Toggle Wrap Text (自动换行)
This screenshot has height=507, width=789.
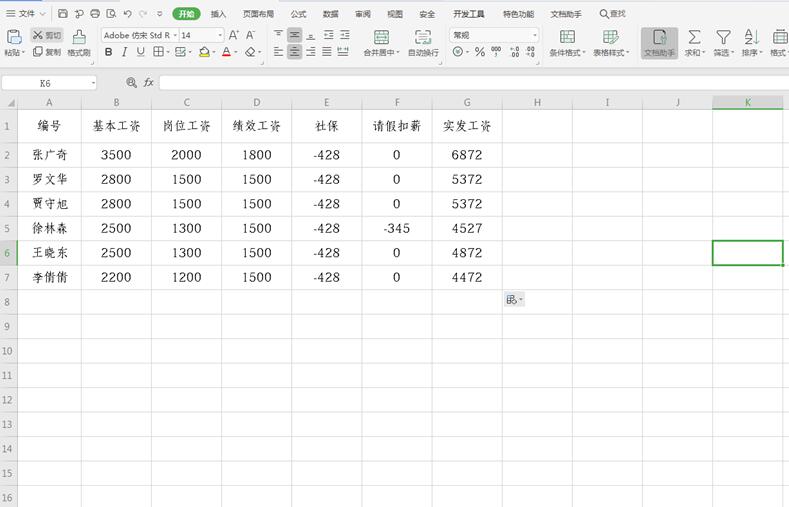click(x=423, y=42)
